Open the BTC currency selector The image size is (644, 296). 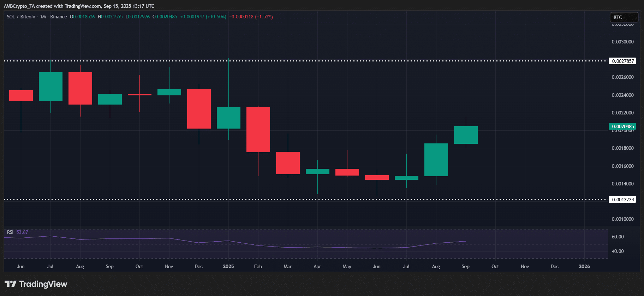(624, 17)
